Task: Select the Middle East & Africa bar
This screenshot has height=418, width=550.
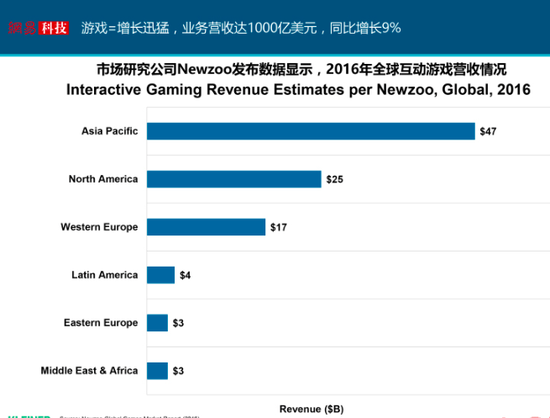Action: point(157,371)
